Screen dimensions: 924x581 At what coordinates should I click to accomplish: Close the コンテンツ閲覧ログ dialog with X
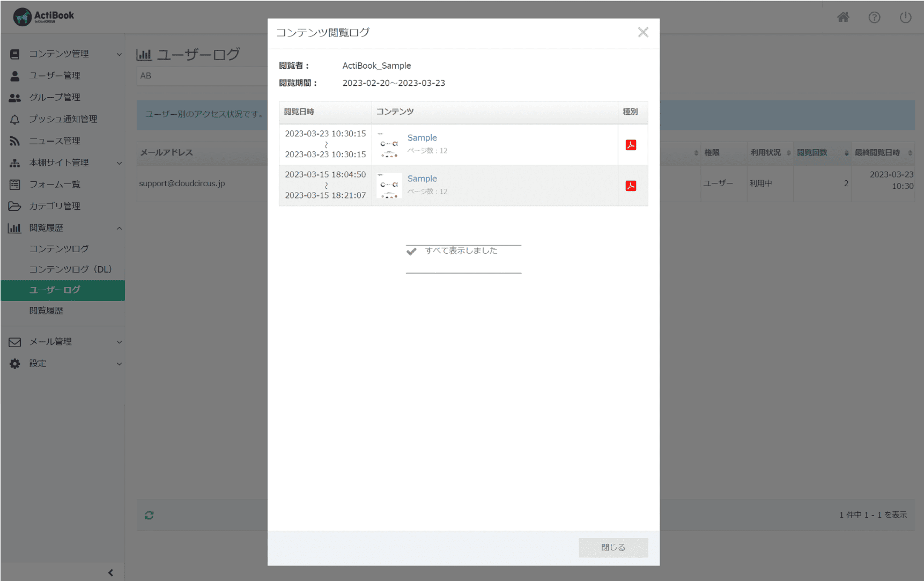[x=643, y=32]
